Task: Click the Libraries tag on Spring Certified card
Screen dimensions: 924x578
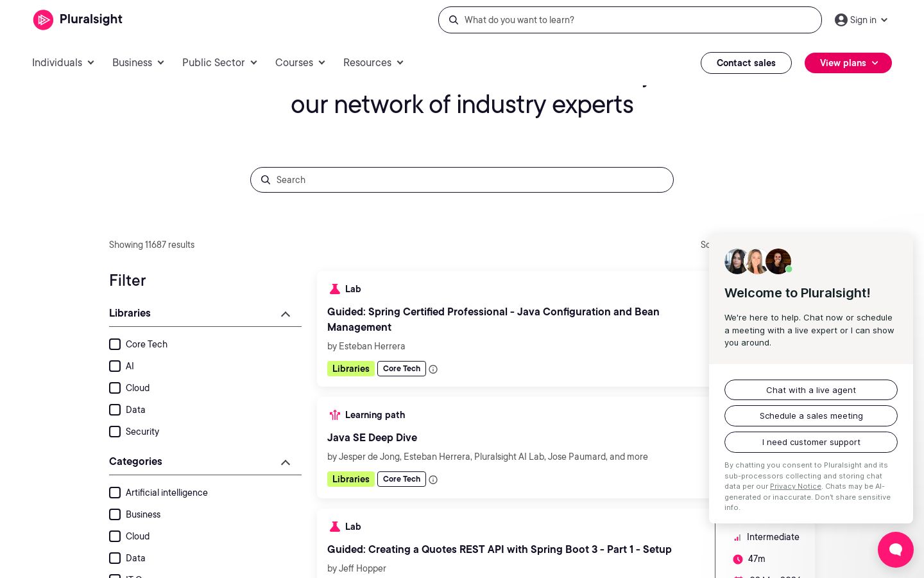Action: point(351,369)
